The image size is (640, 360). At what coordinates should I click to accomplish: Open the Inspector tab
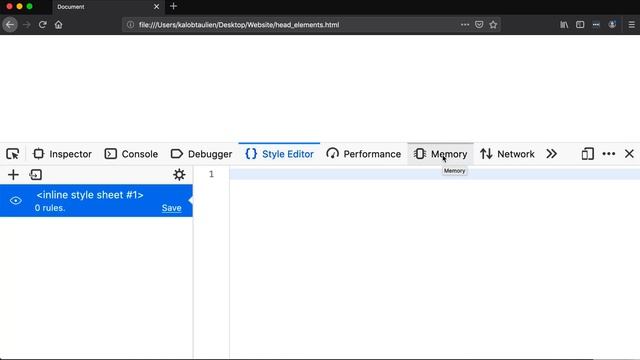[x=62, y=154]
